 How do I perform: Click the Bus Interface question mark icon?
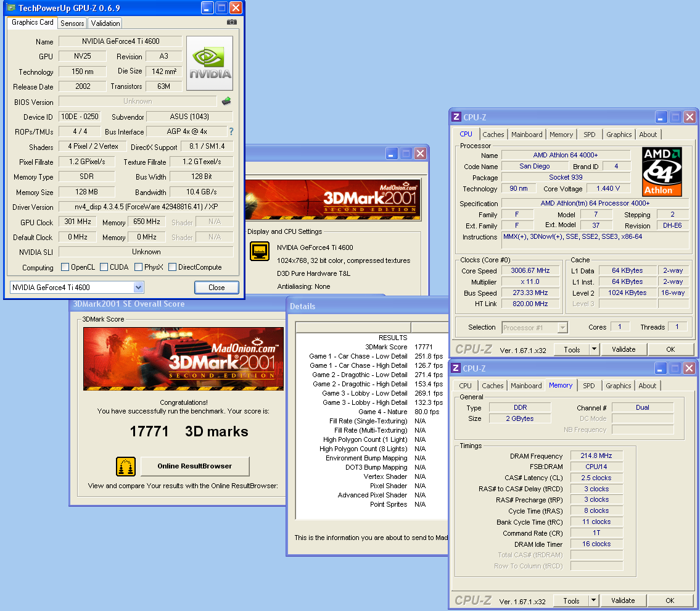click(231, 131)
